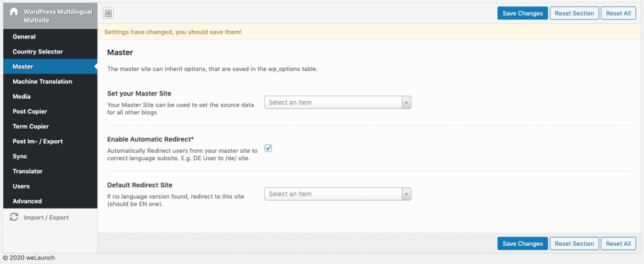Open the Post Copier section
The height and width of the screenshot is (264, 644).
[x=30, y=111]
